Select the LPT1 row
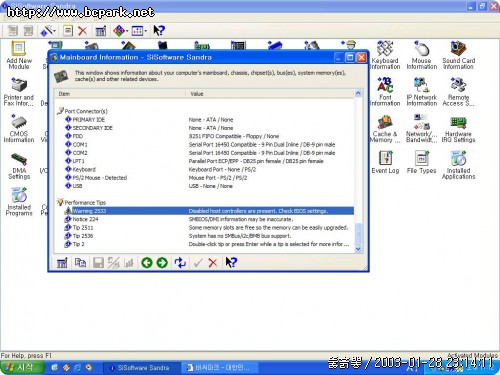This screenshot has width=500, height=375. (204, 161)
